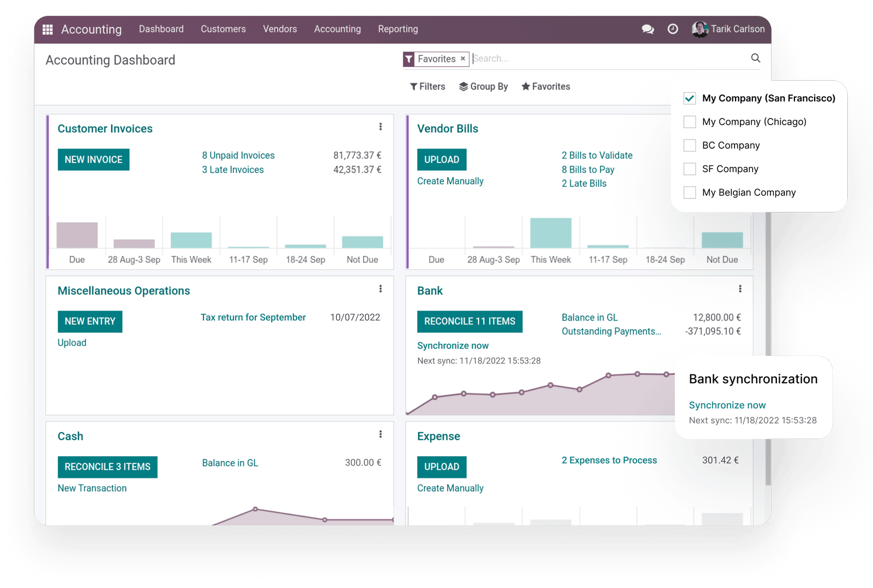Viewport: 873px width, 588px height.
Task: Open Miscellaneous Operations card title
Action: coord(124,291)
